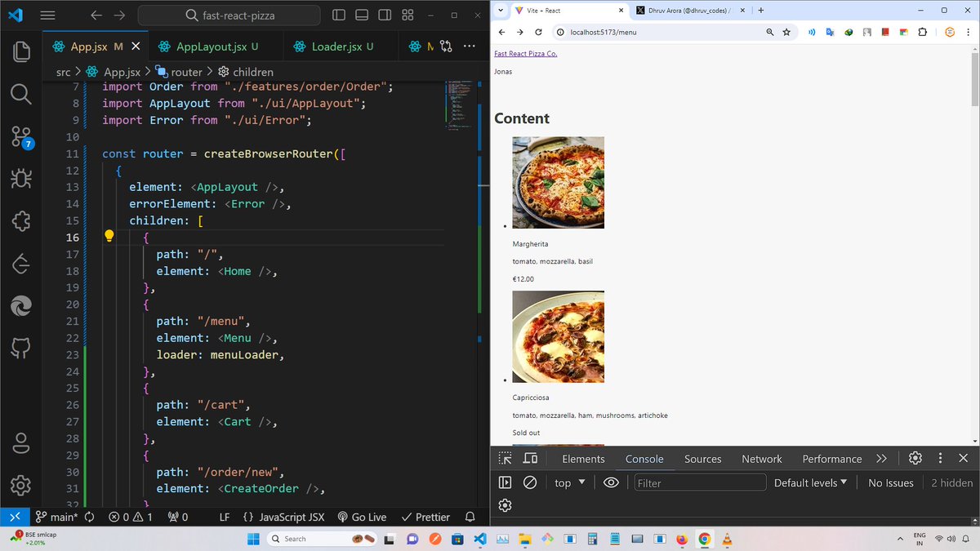Open the compare changes icon in editor toolbar
Viewport: 980px width, 551px height.
pos(446,47)
